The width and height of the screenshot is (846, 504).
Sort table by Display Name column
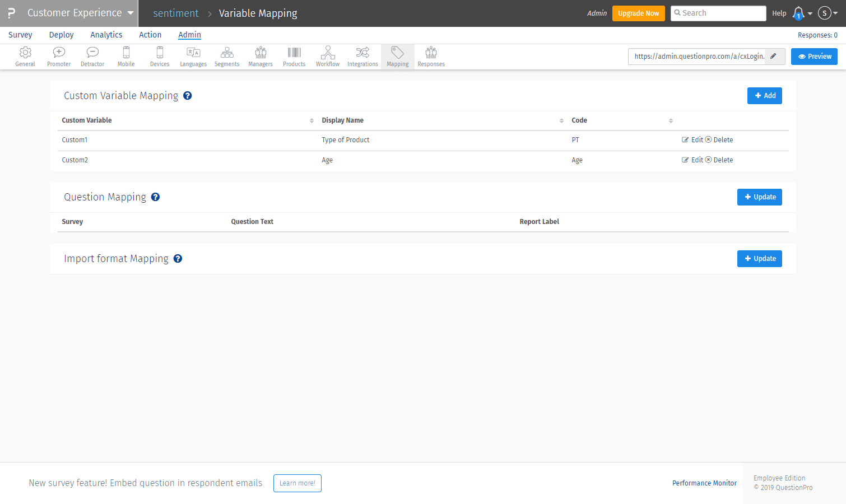coord(561,121)
